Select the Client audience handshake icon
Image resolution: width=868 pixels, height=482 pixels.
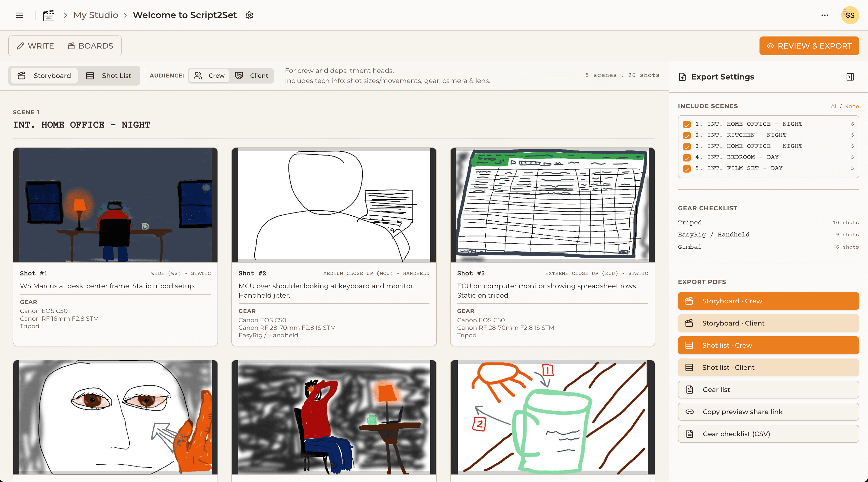point(240,75)
